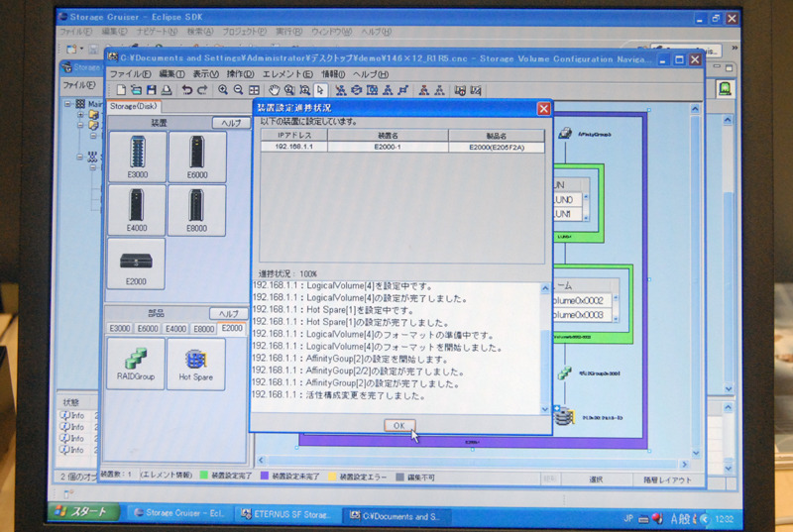Select the olume0x0002 item in the diagram
The image size is (793, 532).
(582, 300)
